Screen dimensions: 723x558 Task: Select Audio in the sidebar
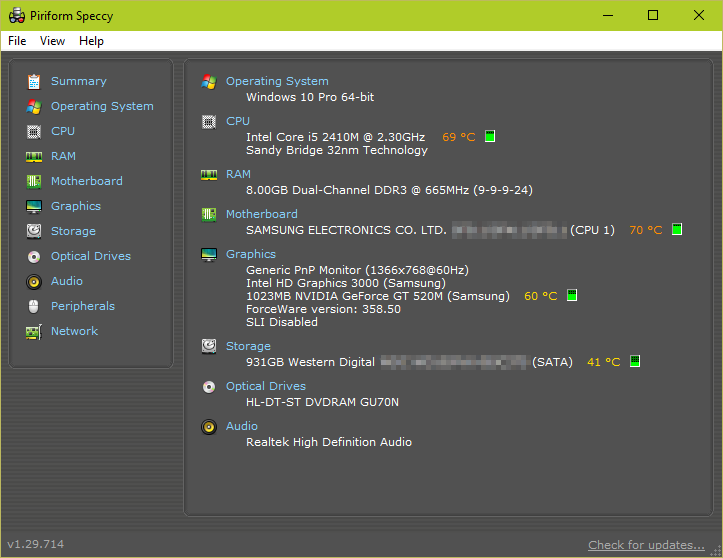coord(67,281)
